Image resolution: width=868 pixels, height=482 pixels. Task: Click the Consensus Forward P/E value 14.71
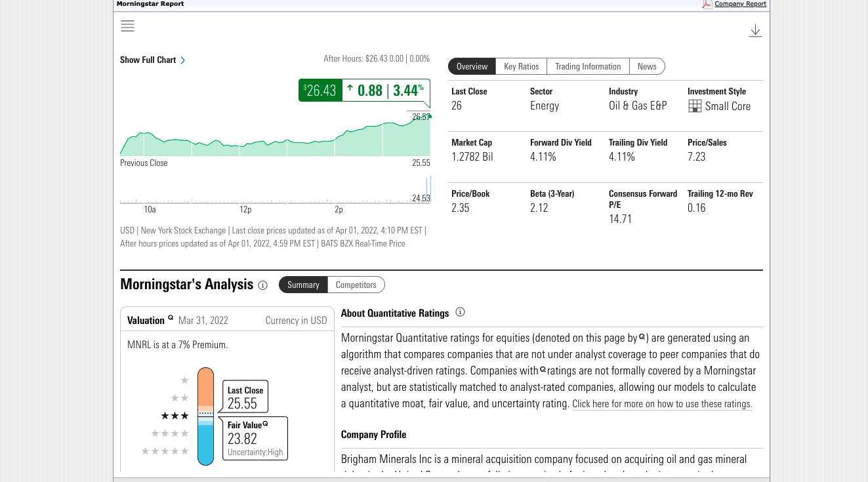pos(621,219)
